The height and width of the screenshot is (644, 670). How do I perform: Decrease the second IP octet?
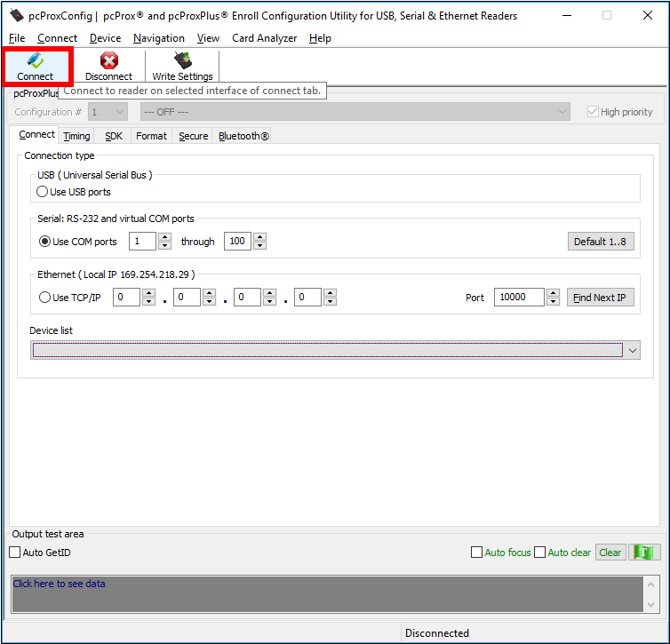pyautogui.click(x=210, y=301)
